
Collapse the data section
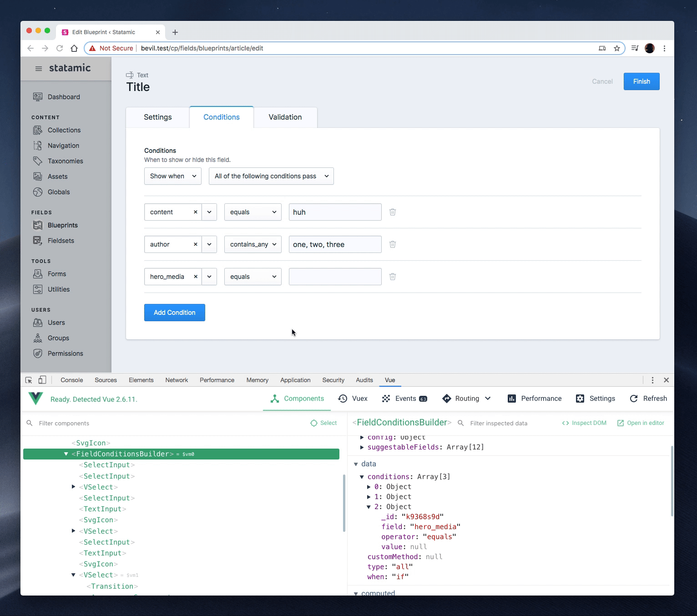tap(356, 464)
